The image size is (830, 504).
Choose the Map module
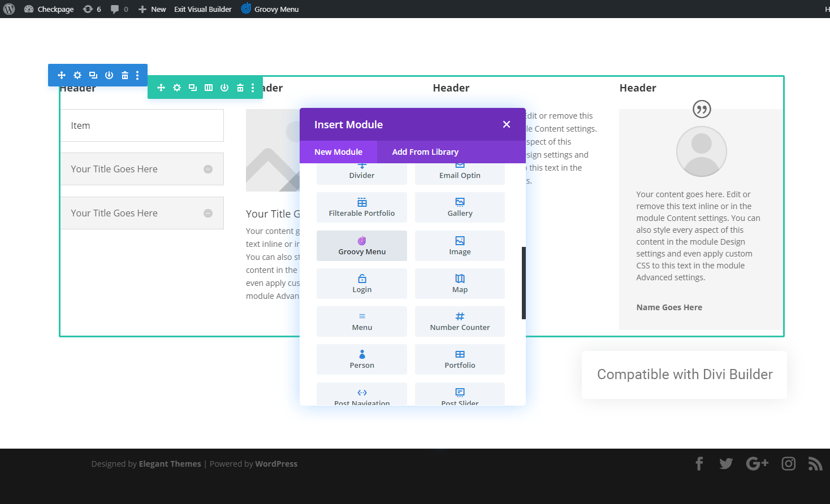460,284
